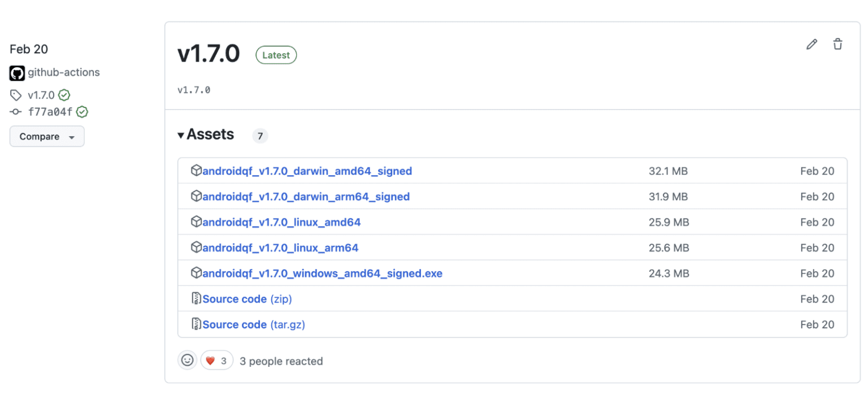The height and width of the screenshot is (394, 868).
Task: Click the Assets disclosure triangle
Action: 180,135
